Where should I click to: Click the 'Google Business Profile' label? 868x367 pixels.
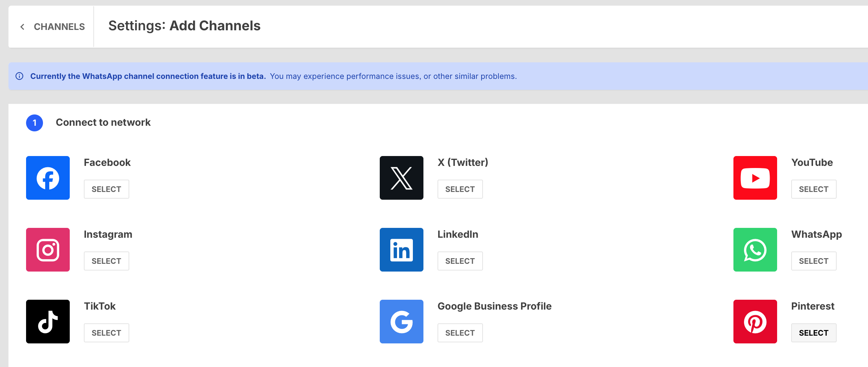pyautogui.click(x=495, y=306)
